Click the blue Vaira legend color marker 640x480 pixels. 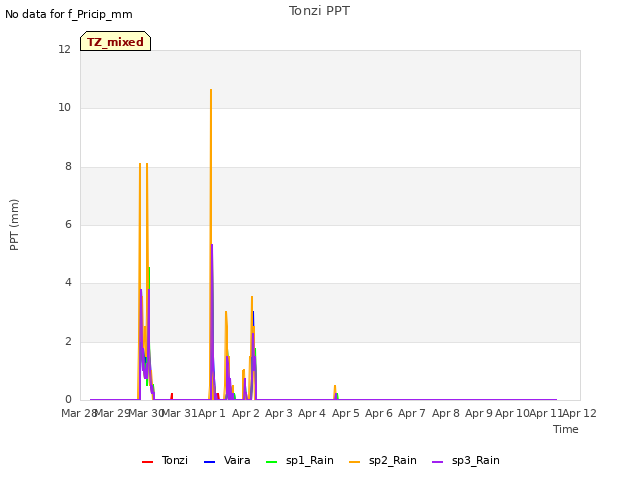(209, 462)
